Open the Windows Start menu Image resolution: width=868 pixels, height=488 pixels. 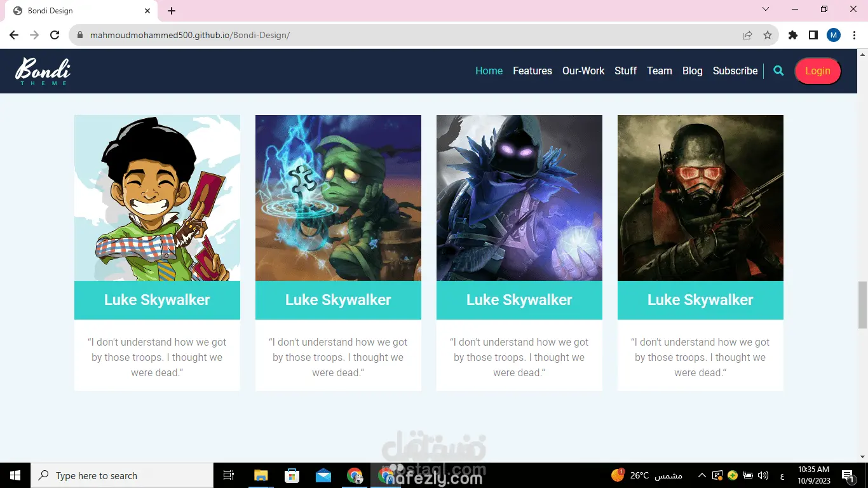point(15,475)
